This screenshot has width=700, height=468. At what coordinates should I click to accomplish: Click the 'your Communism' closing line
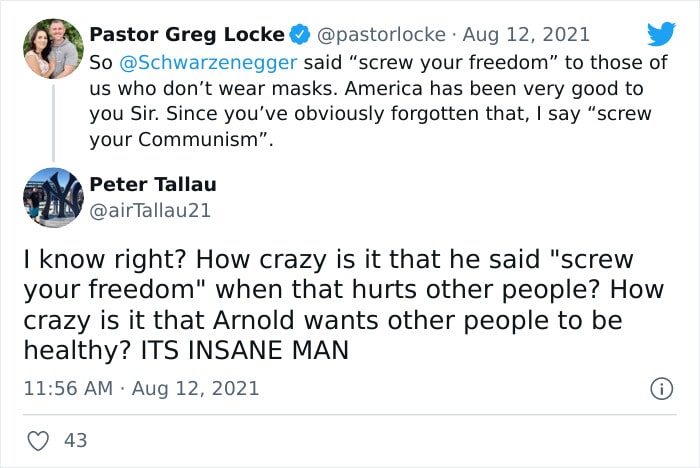click(181, 139)
